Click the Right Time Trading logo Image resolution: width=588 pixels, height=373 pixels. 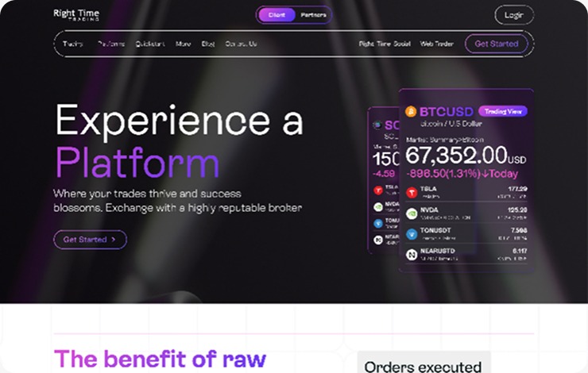click(x=76, y=14)
